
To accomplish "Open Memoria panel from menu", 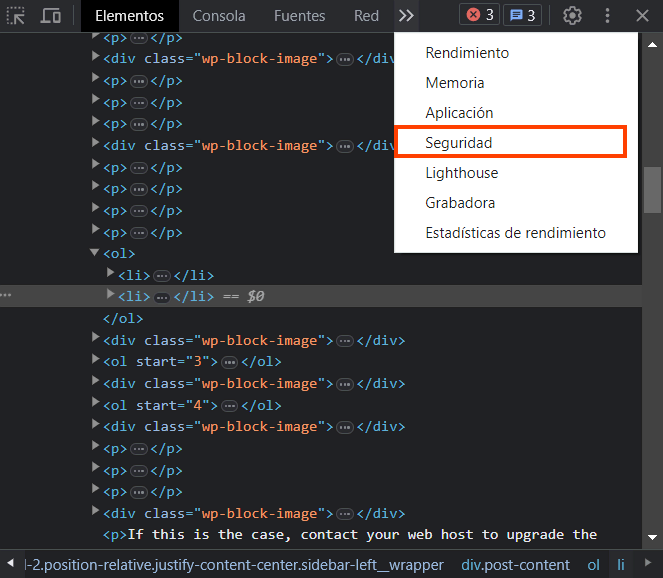I will 454,83.
